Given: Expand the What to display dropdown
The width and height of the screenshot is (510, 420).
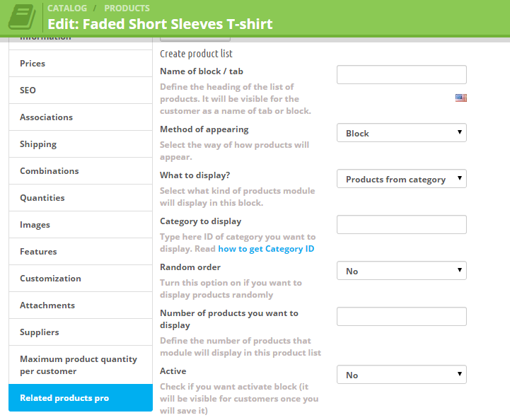Looking at the screenshot, I should (401, 179).
